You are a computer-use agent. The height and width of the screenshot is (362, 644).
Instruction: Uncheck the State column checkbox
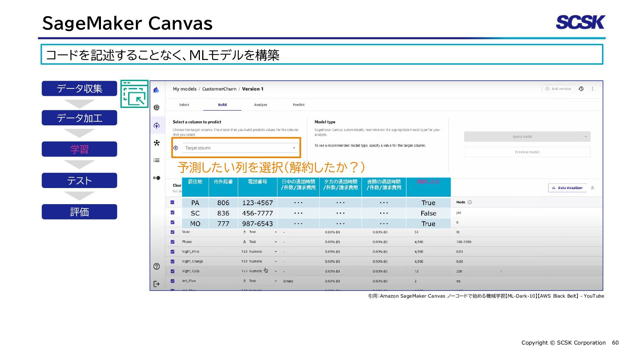click(x=172, y=232)
